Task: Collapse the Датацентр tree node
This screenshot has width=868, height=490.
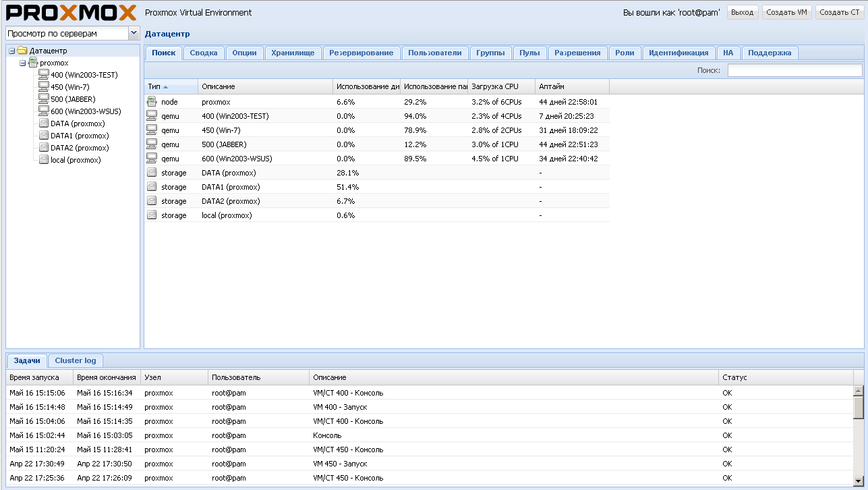Action: click(x=11, y=51)
